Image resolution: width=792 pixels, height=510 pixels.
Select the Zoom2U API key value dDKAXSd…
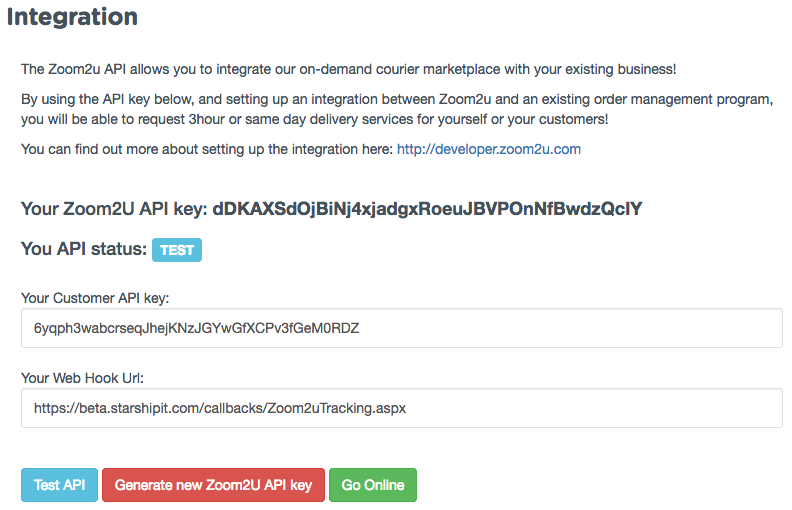pos(427,209)
